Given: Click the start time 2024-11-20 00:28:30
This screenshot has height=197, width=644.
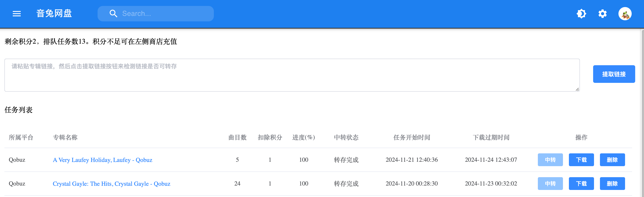Looking at the screenshot, I should pos(412,184).
